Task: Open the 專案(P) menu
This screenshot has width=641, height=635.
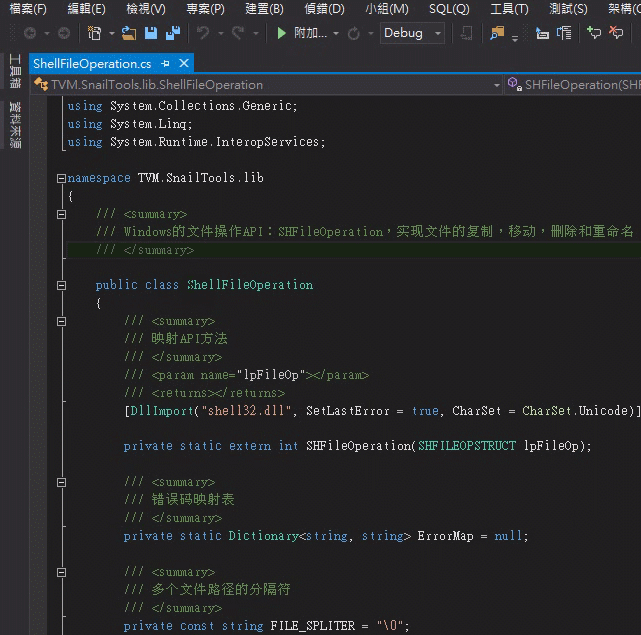Action: [x=205, y=9]
